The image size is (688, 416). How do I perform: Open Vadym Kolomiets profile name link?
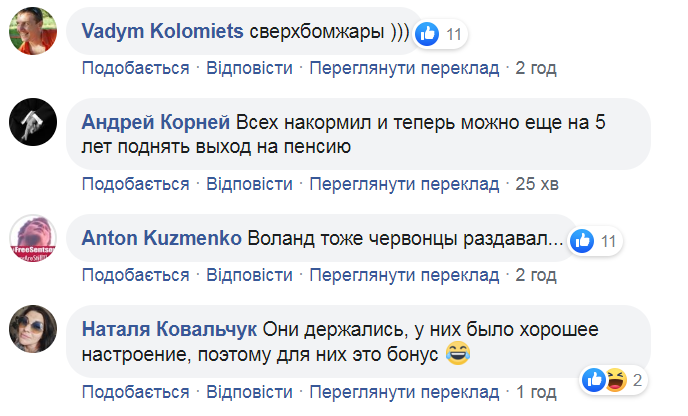162,32
